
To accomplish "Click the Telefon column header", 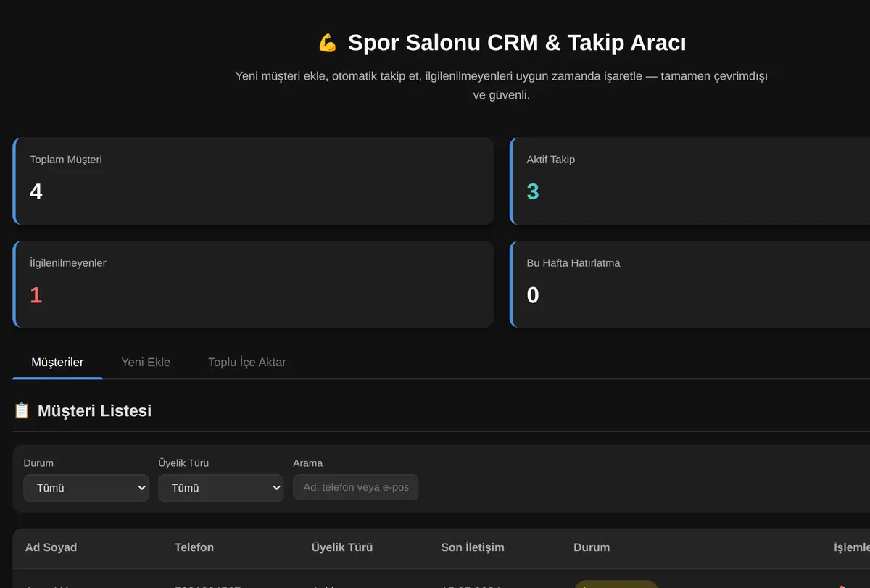I will [x=194, y=547].
